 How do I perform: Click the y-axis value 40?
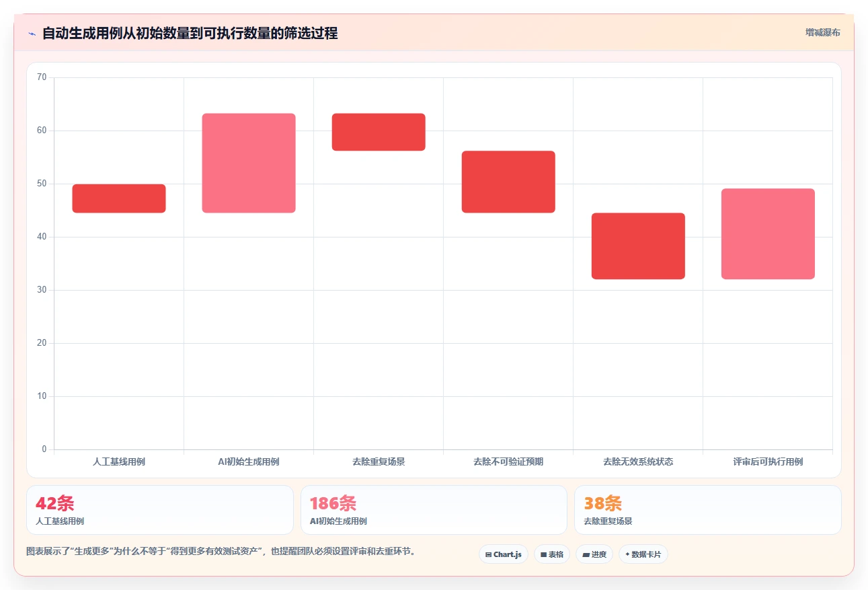tap(42, 237)
